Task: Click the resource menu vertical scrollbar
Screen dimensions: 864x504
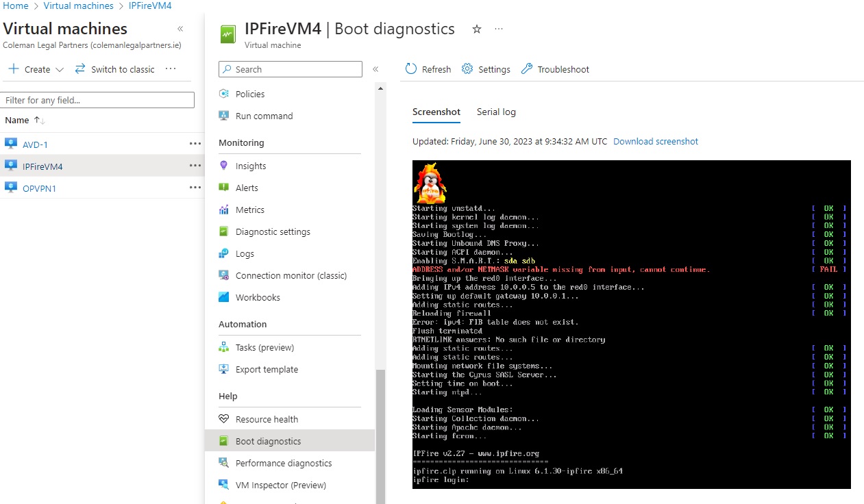Action: [x=380, y=436]
